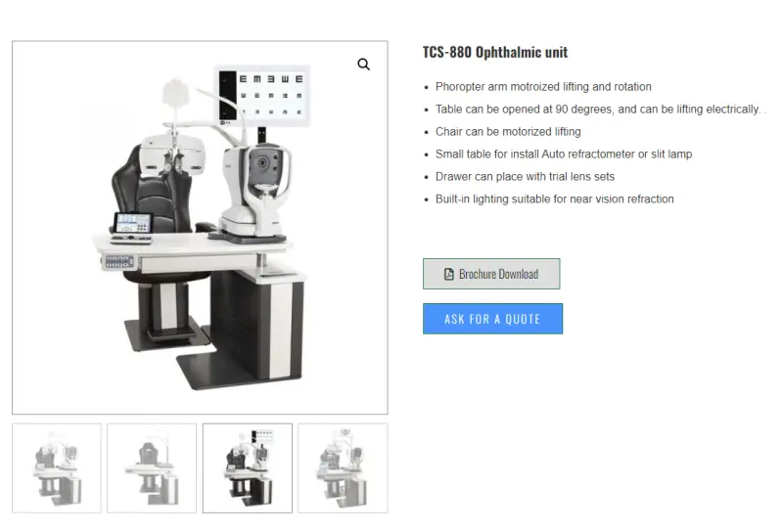This screenshot has height=532, width=783.
Task: Download the product brochure
Action: (491, 274)
